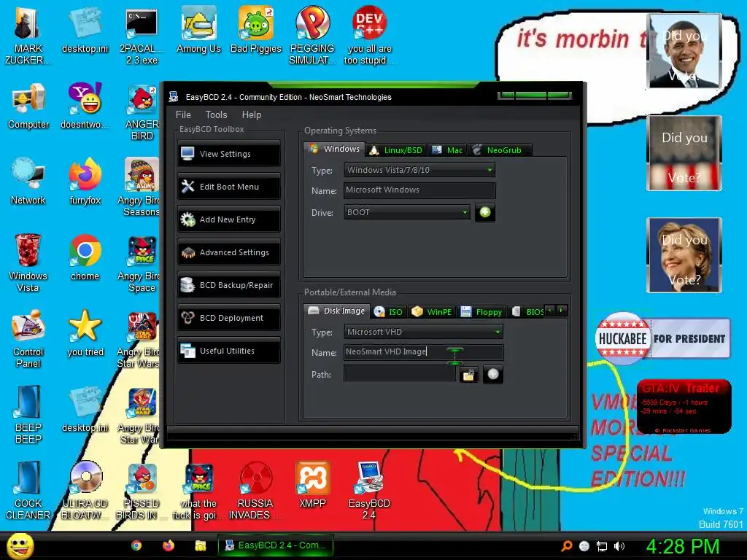
Task: Open the ULTRA CD BLOATW... desktop icon
Action: pyautogui.click(x=85, y=491)
